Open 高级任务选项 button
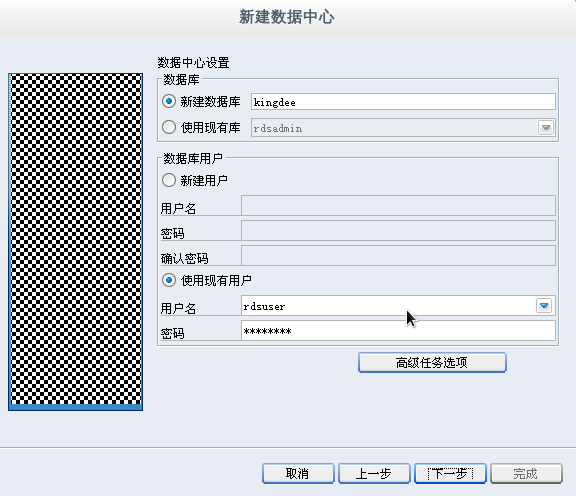The width and height of the screenshot is (576, 496). pyautogui.click(x=432, y=363)
